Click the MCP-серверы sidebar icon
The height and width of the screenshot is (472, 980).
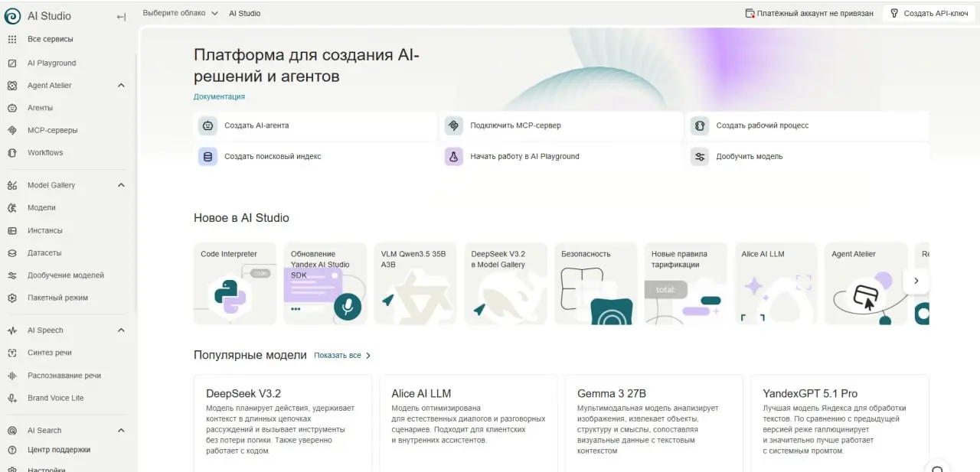tap(11, 130)
